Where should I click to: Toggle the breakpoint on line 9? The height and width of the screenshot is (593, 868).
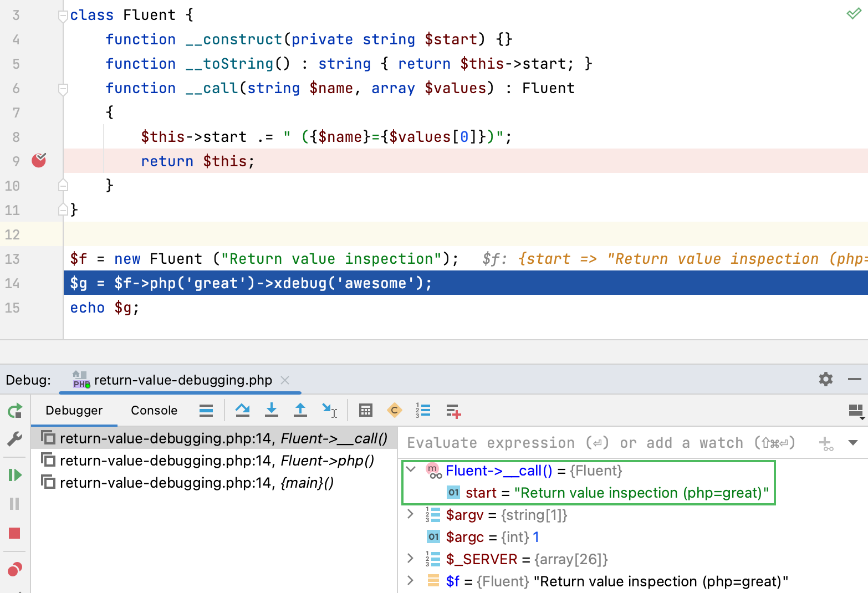39,161
